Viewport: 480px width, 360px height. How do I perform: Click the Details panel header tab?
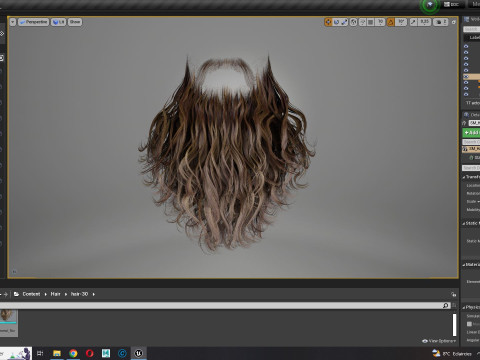(x=471, y=115)
